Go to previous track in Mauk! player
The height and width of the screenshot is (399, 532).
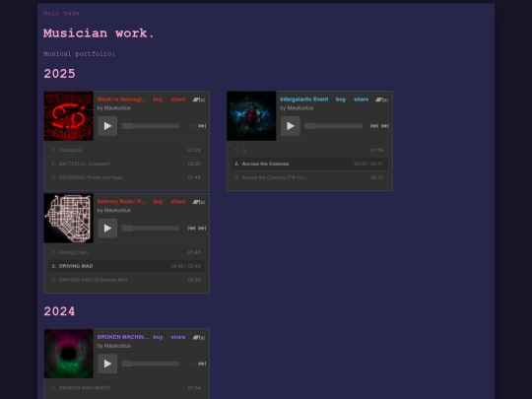point(191,126)
